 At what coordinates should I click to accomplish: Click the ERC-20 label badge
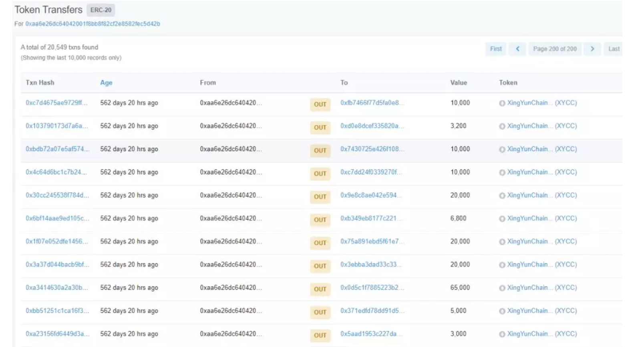(101, 10)
